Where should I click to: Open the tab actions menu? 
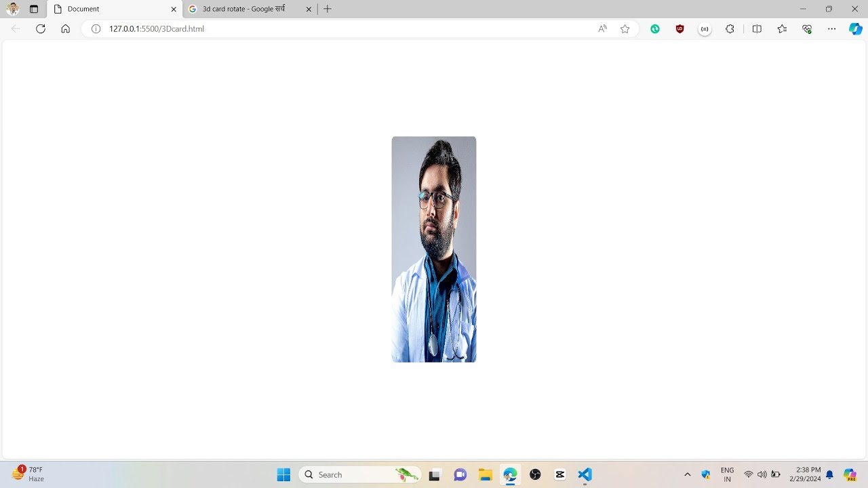point(34,9)
